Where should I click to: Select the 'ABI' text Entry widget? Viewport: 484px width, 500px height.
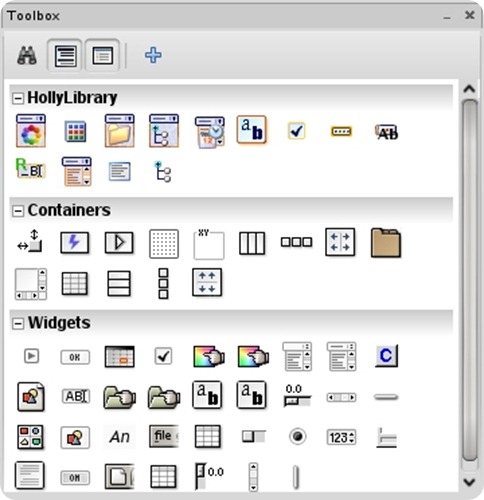pyautogui.click(x=76, y=396)
